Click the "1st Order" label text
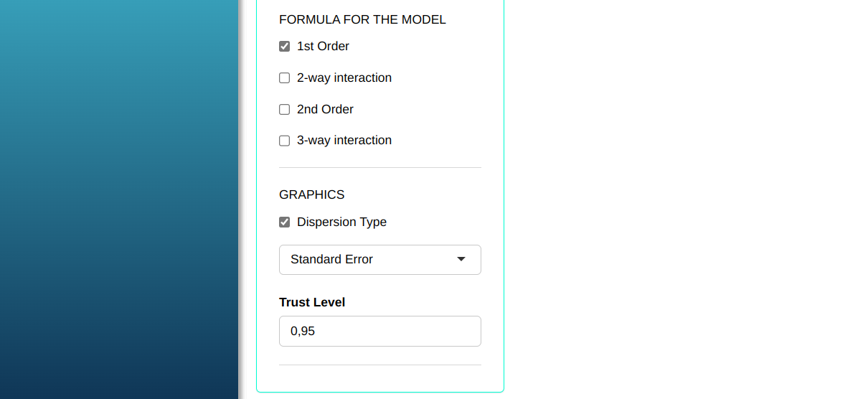 323,47
